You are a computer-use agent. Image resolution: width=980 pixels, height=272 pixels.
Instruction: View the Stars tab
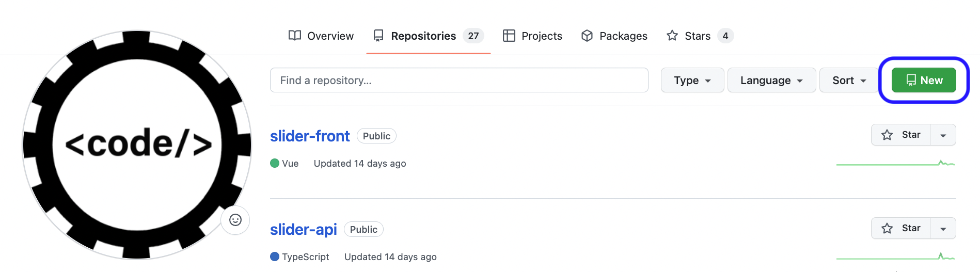[x=699, y=36]
